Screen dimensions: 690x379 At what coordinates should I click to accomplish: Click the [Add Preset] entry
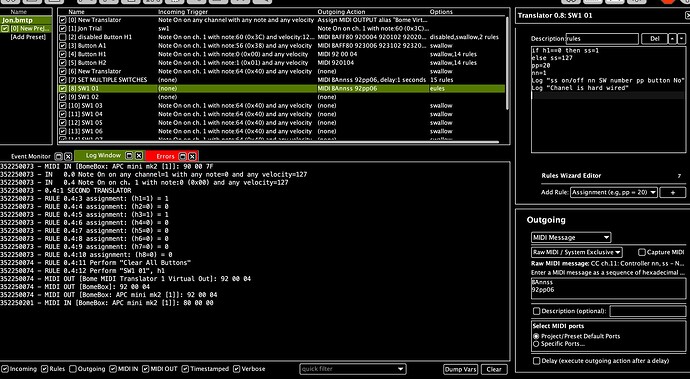tap(28, 37)
